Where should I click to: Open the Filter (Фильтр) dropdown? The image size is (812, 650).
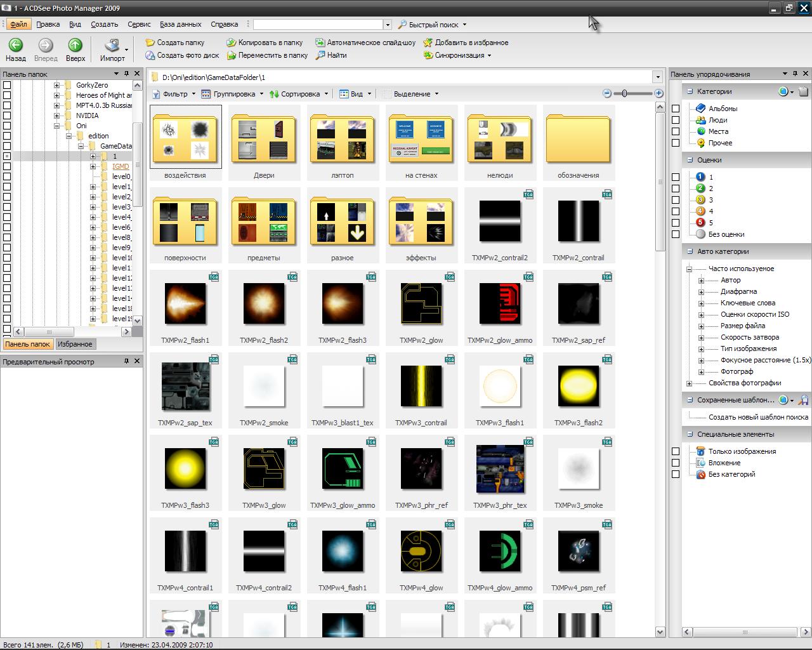[x=174, y=94]
